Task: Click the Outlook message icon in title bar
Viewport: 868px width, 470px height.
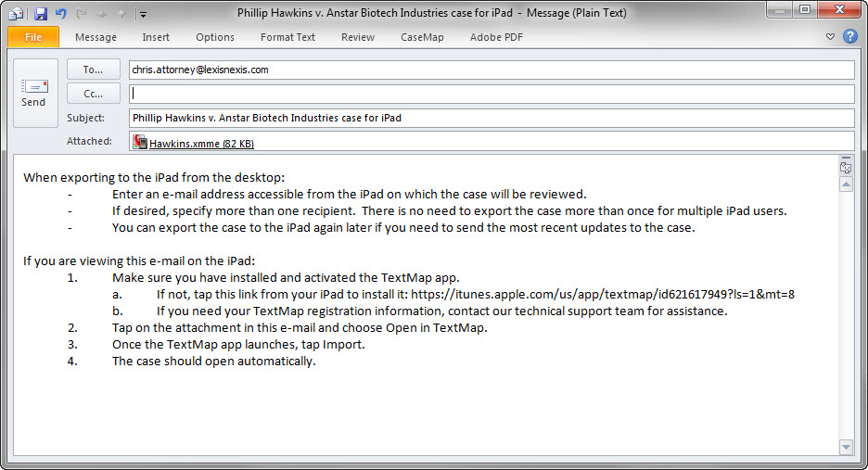Action: pyautogui.click(x=16, y=14)
